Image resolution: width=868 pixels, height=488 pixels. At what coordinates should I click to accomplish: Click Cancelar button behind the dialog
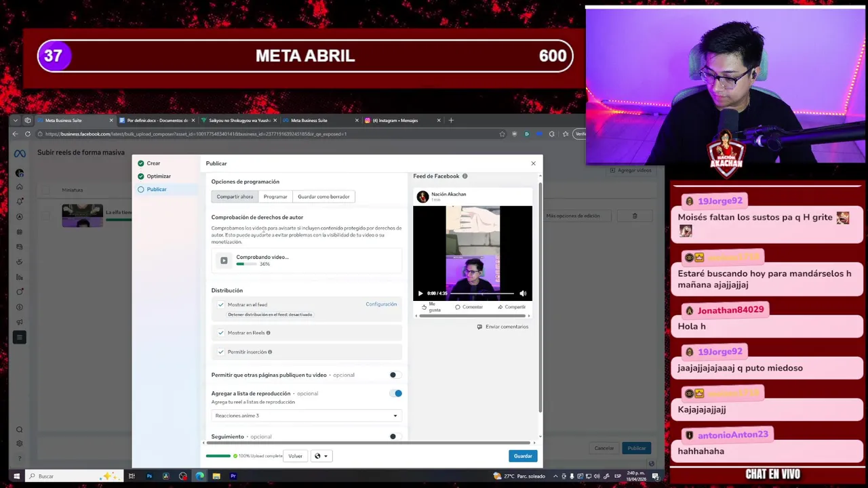[x=604, y=448]
